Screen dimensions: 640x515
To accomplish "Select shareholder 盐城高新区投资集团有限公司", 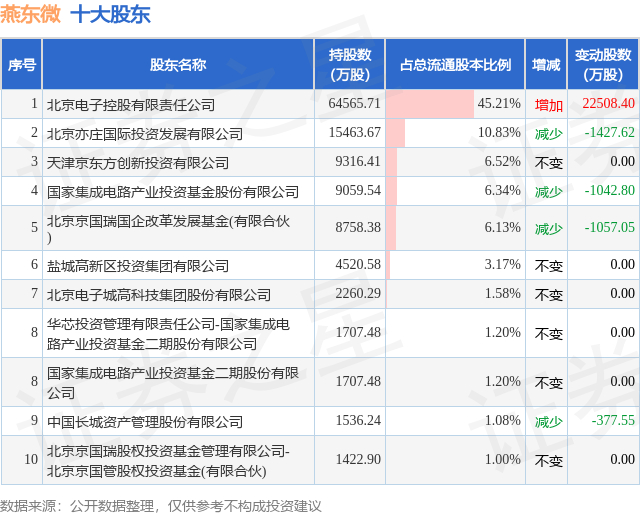I will click(138, 266).
